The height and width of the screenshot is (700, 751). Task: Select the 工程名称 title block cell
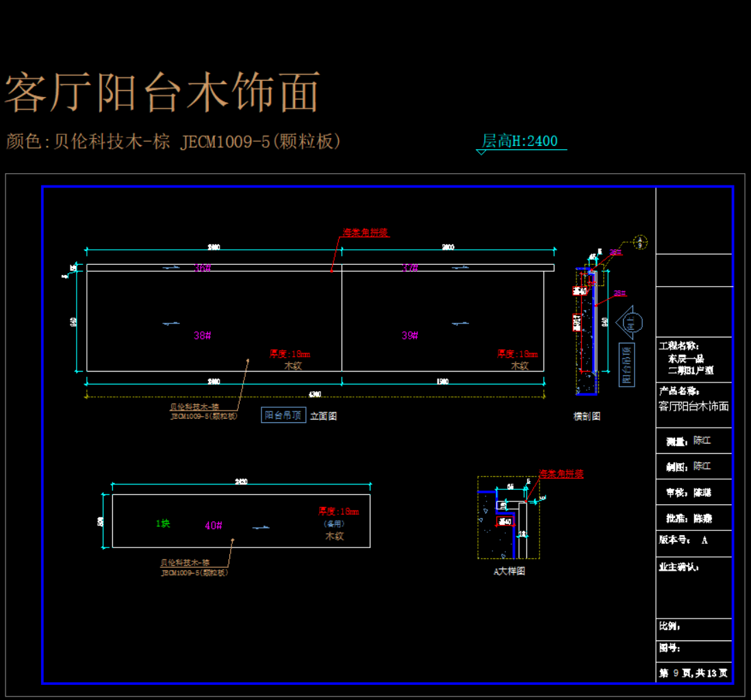693,357
